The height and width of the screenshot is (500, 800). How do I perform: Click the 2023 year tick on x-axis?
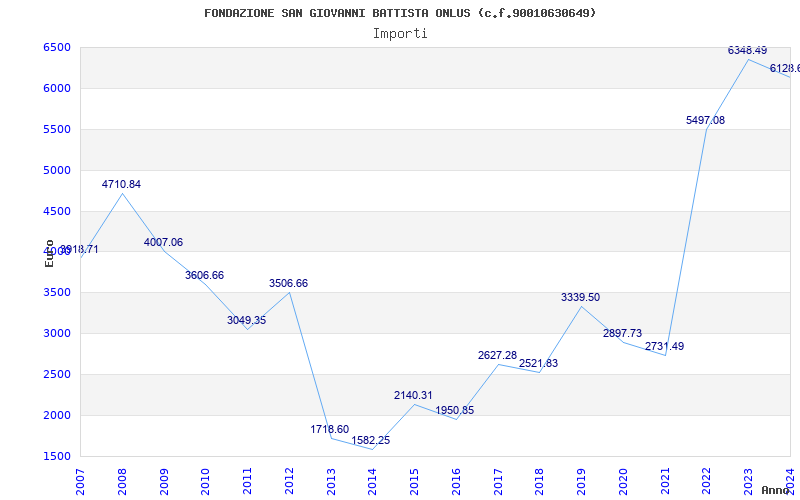point(749,479)
